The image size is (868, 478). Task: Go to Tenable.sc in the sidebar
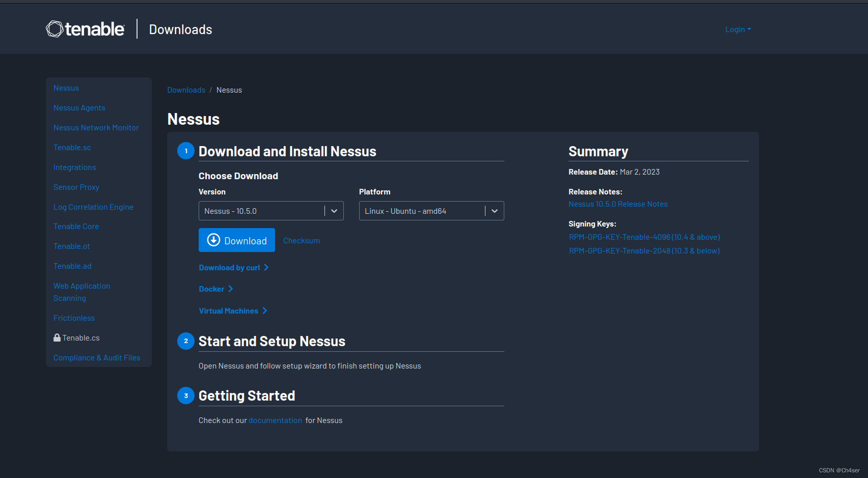[x=72, y=148]
